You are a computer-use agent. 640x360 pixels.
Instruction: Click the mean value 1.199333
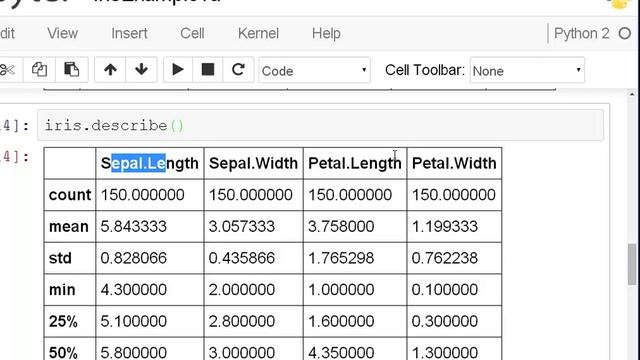click(x=445, y=227)
